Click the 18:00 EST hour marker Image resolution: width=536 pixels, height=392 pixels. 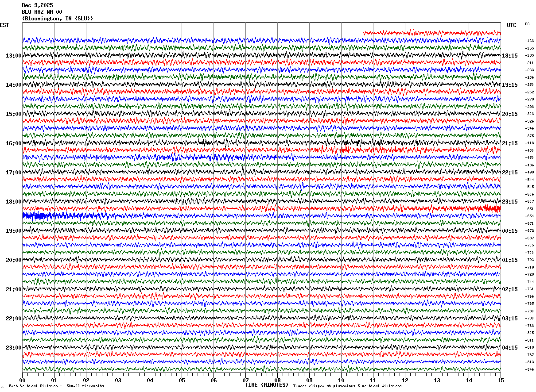click(14, 202)
